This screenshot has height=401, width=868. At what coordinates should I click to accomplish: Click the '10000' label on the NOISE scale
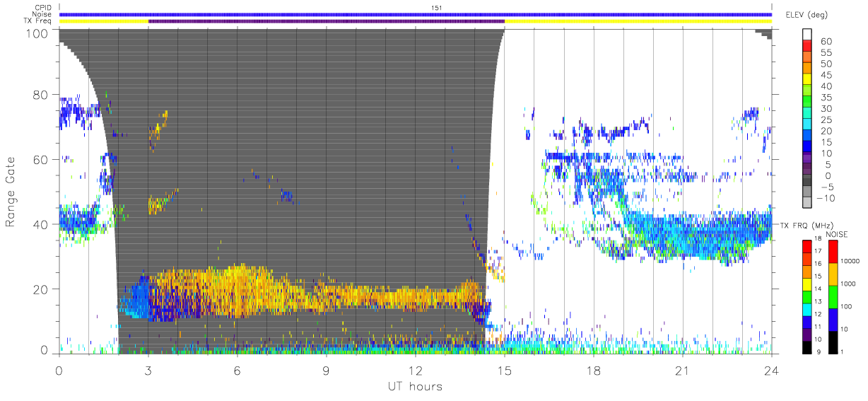coord(852,262)
